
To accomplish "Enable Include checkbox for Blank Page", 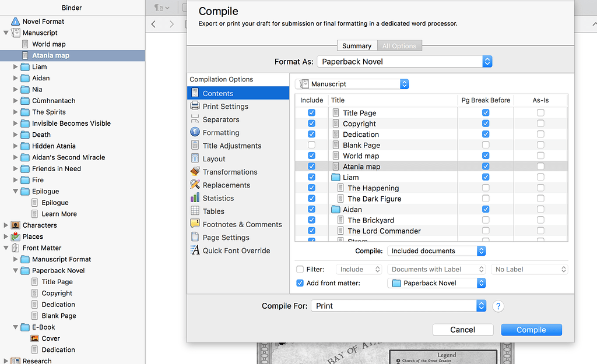I will (x=311, y=144).
